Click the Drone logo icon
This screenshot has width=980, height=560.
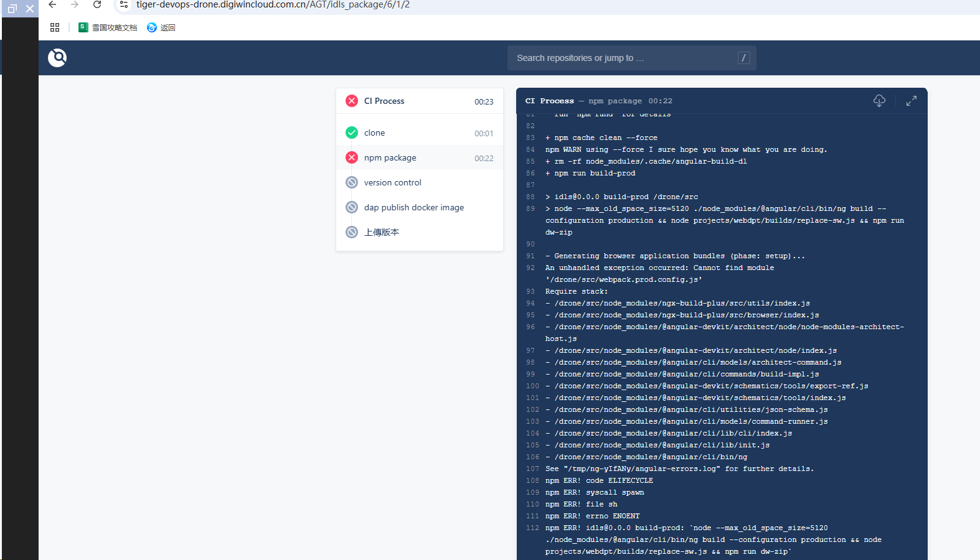[x=57, y=58]
